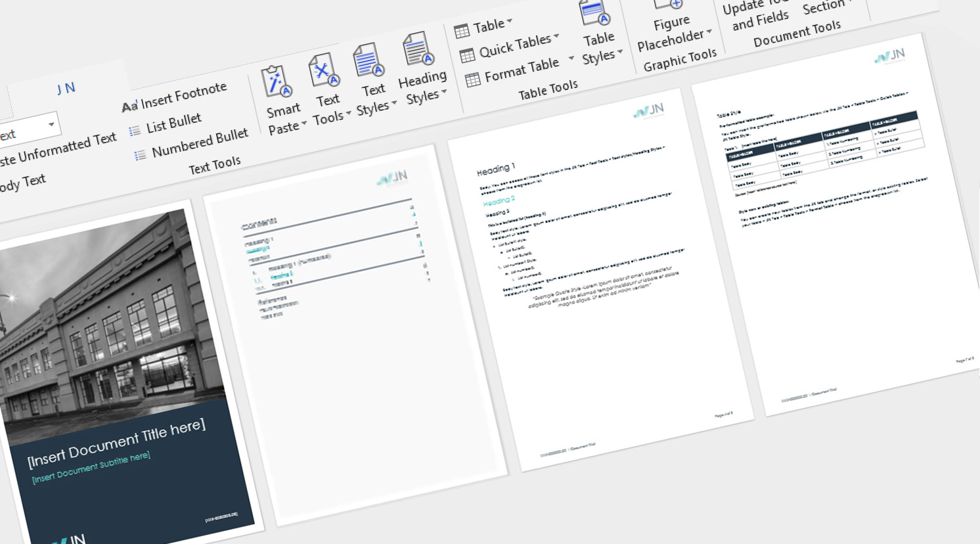Click the Insert Footnote Aa icon
Image resolution: width=980 pixels, height=544 pixels.
pyautogui.click(x=129, y=106)
